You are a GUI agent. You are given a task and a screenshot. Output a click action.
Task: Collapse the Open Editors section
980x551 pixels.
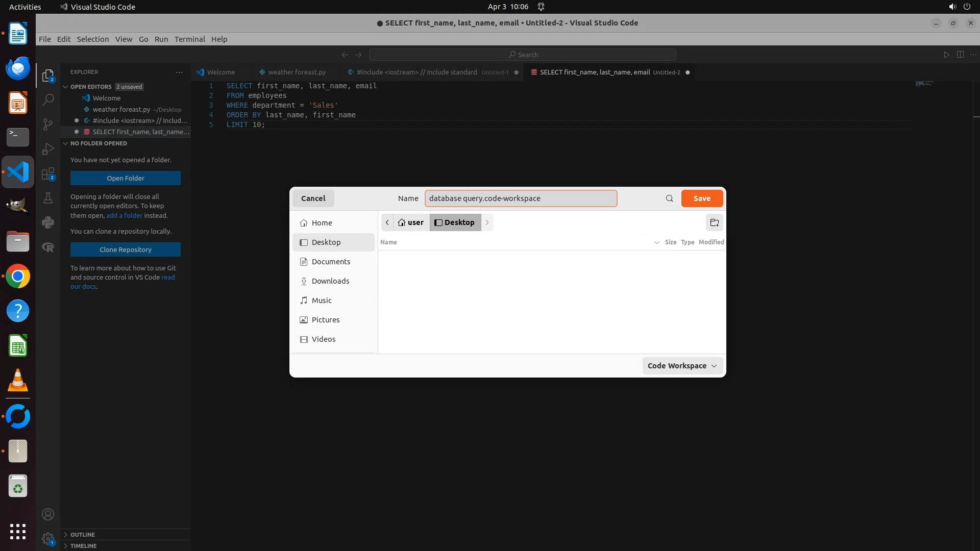point(91,87)
